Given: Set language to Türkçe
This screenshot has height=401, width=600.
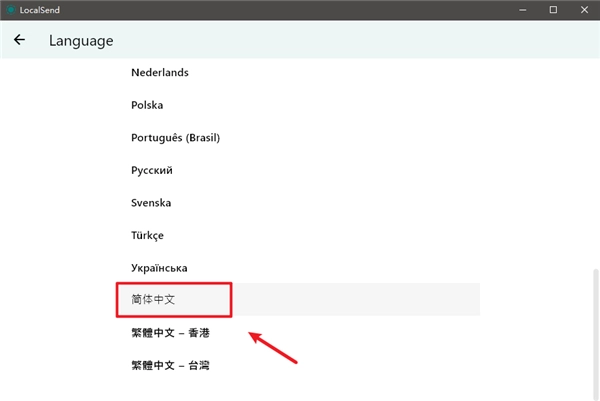Looking at the screenshot, I should tap(148, 236).
